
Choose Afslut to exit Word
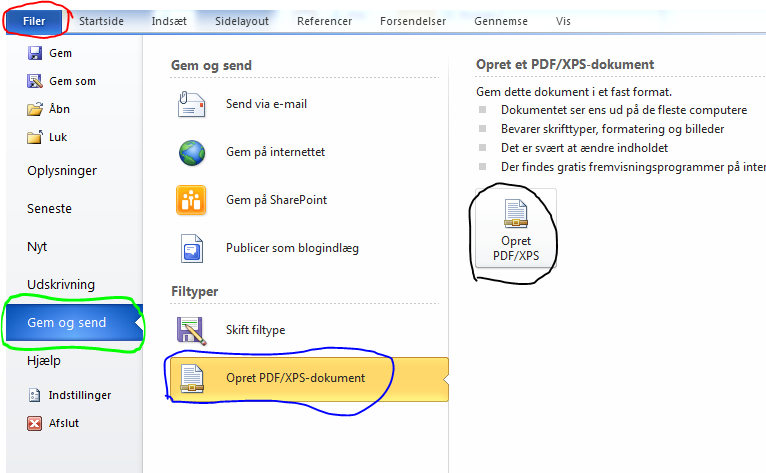coord(64,423)
